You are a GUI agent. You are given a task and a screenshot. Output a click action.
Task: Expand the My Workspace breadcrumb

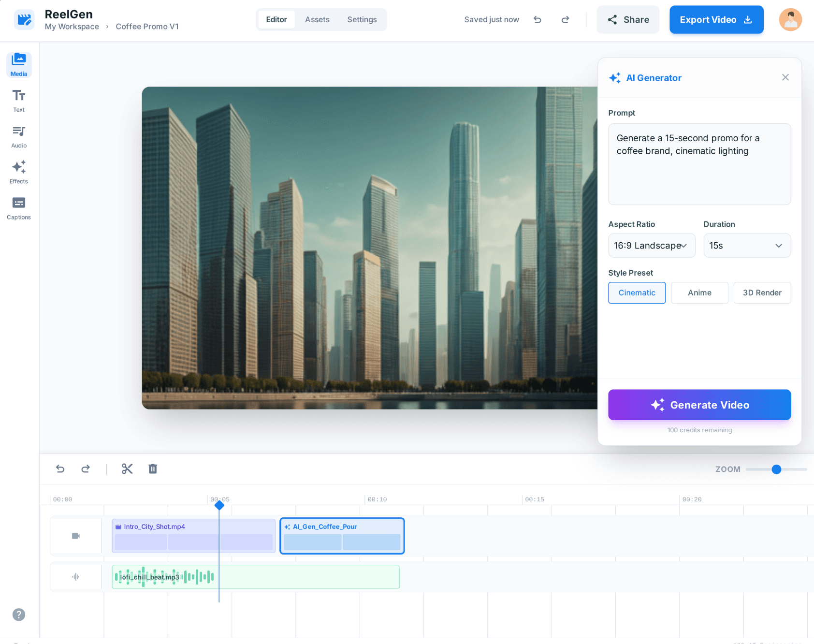pos(72,27)
